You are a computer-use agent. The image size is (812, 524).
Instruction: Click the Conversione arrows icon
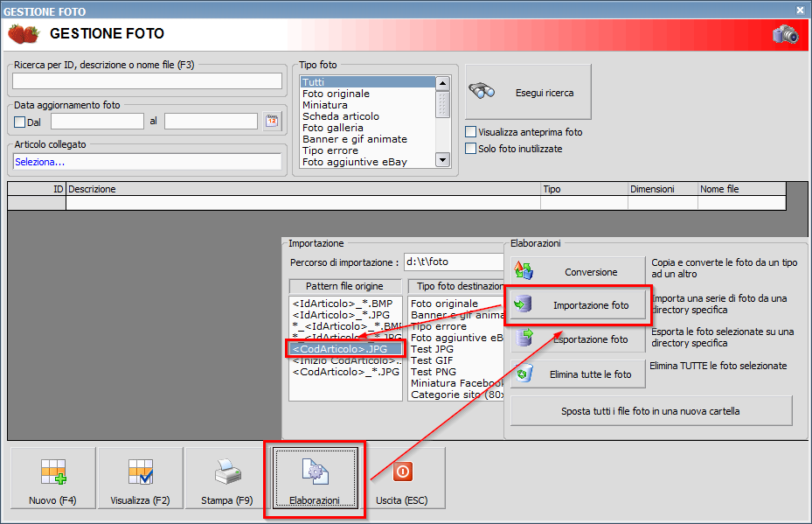pyautogui.click(x=524, y=270)
